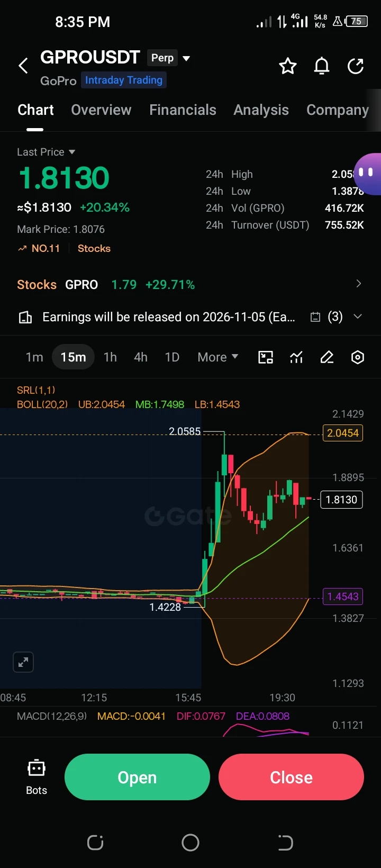This screenshot has height=868, width=381.
Task: Tap the earnings report building icon
Action: pos(25,317)
